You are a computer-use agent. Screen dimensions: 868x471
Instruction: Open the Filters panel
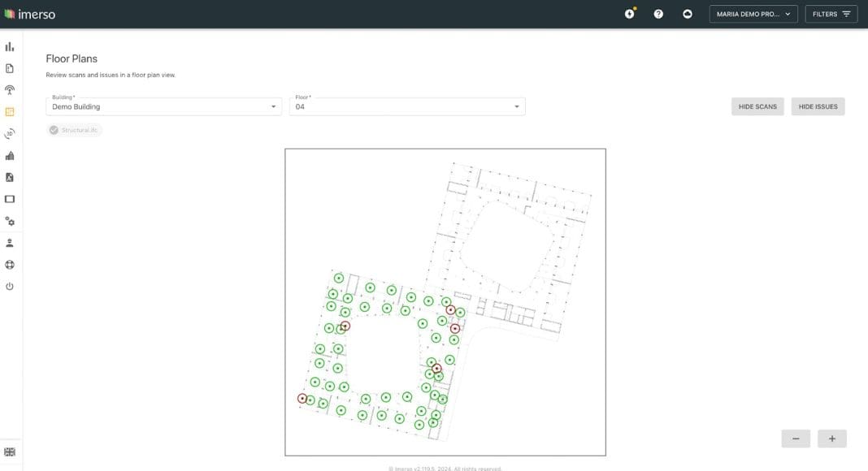tap(831, 14)
